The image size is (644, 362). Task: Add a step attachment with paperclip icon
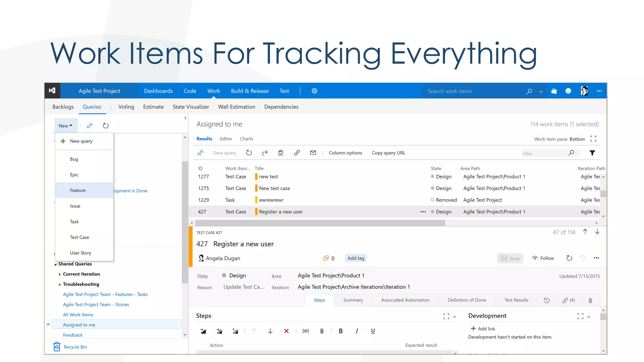[322, 331]
